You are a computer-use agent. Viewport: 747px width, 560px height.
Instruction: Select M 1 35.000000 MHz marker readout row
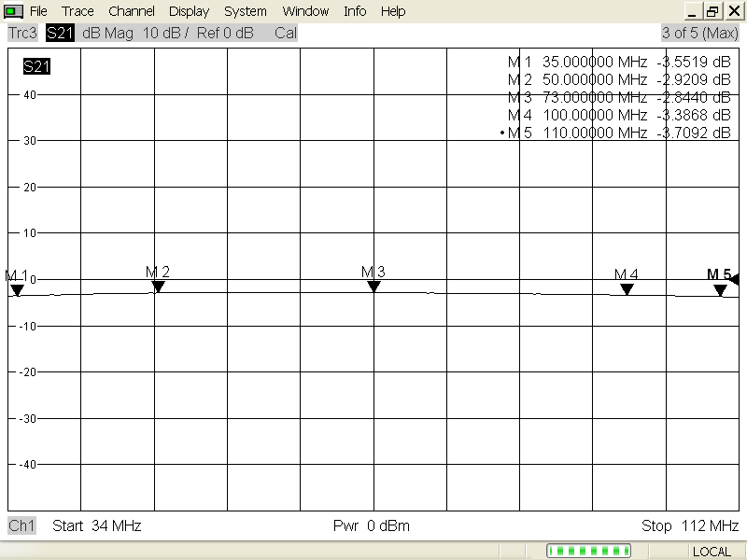[x=619, y=62]
